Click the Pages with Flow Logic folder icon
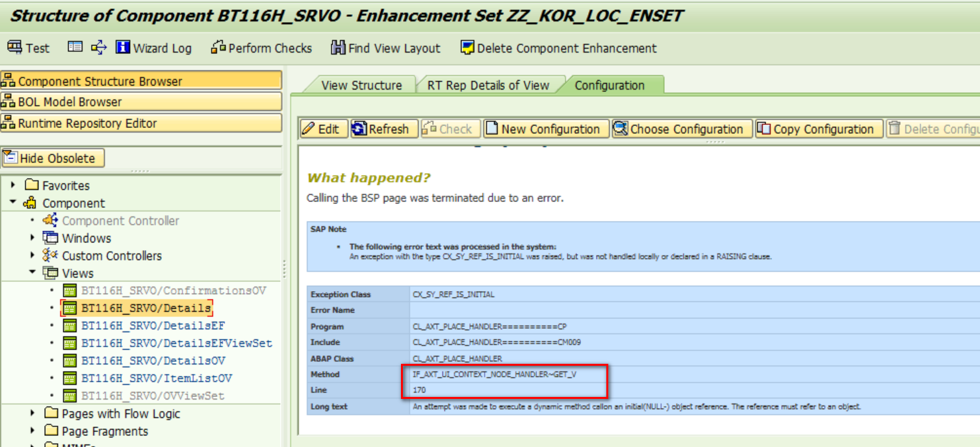980x447 pixels. coord(51,413)
